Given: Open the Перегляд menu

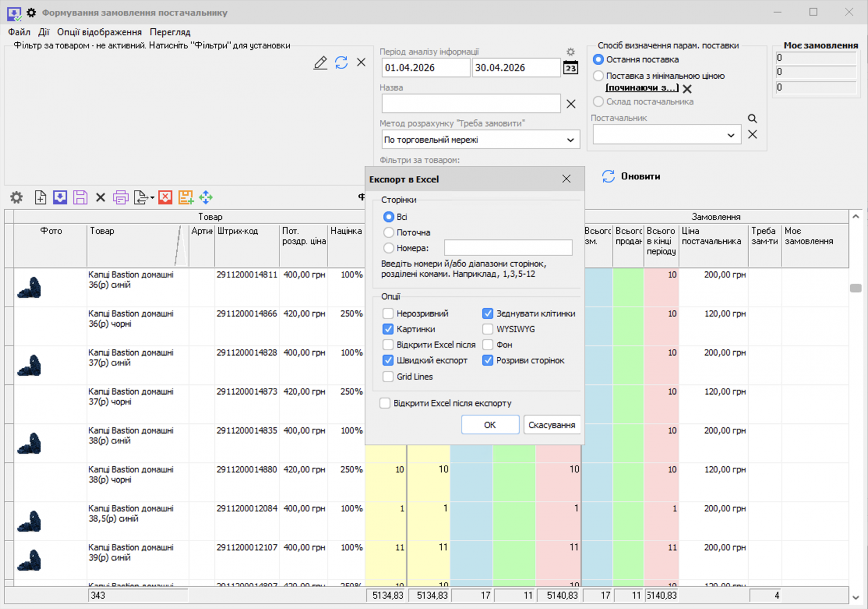Looking at the screenshot, I should coord(170,32).
